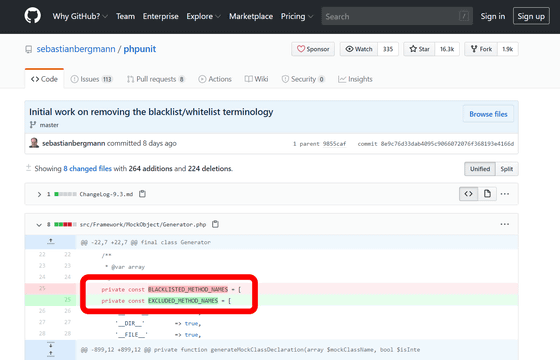Image resolution: width=560 pixels, height=360 pixels.
Task: Show rich diff for ChangeLog-9.3.md
Action: pyautogui.click(x=487, y=194)
